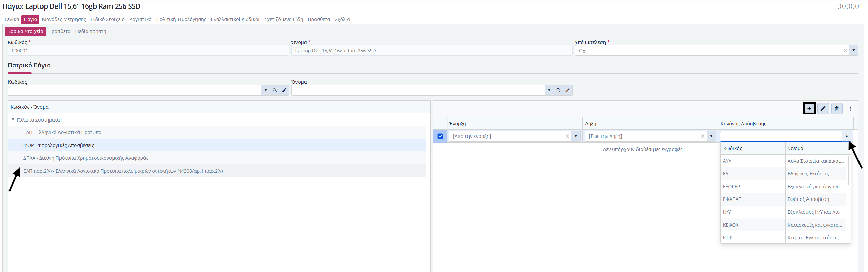Click the dropdown's Όνομα column header
This screenshot has width=868, height=272.
click(816, 148)
